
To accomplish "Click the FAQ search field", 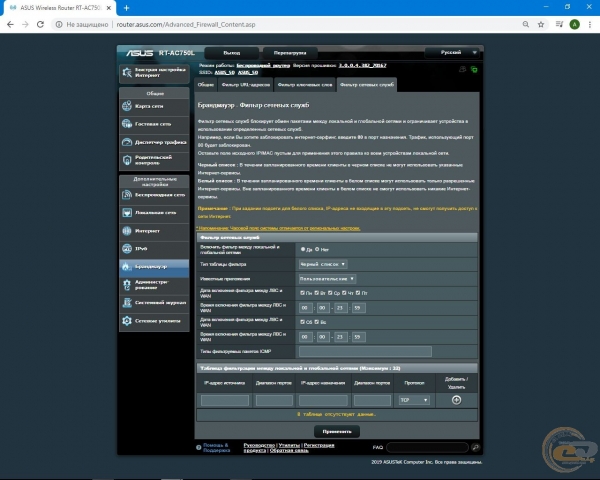I will [427, 447].
